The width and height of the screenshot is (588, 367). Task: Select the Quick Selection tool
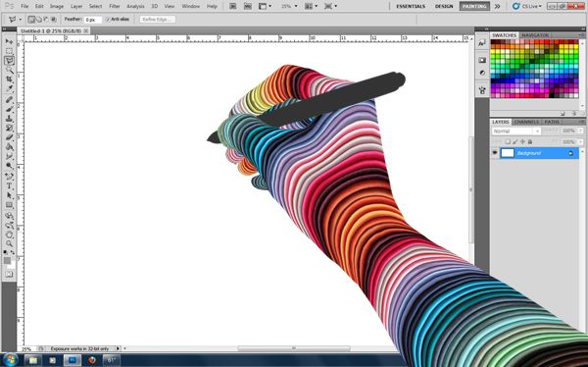(9, 71)
